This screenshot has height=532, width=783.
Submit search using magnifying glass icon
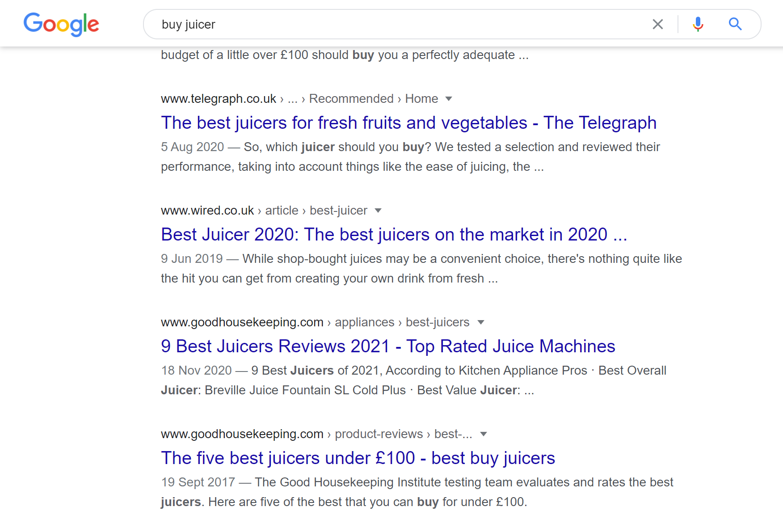(735, 24)
